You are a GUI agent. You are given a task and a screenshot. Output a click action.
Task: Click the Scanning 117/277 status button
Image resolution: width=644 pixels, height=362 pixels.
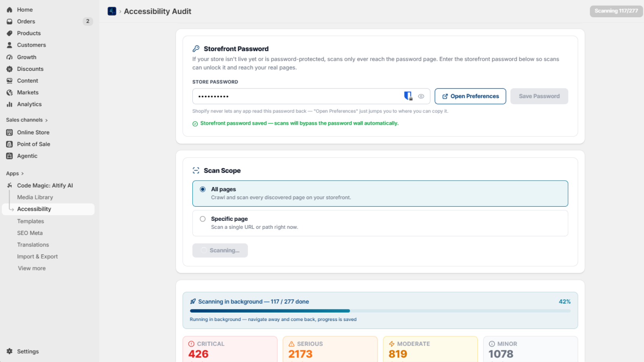pos(616,11)
